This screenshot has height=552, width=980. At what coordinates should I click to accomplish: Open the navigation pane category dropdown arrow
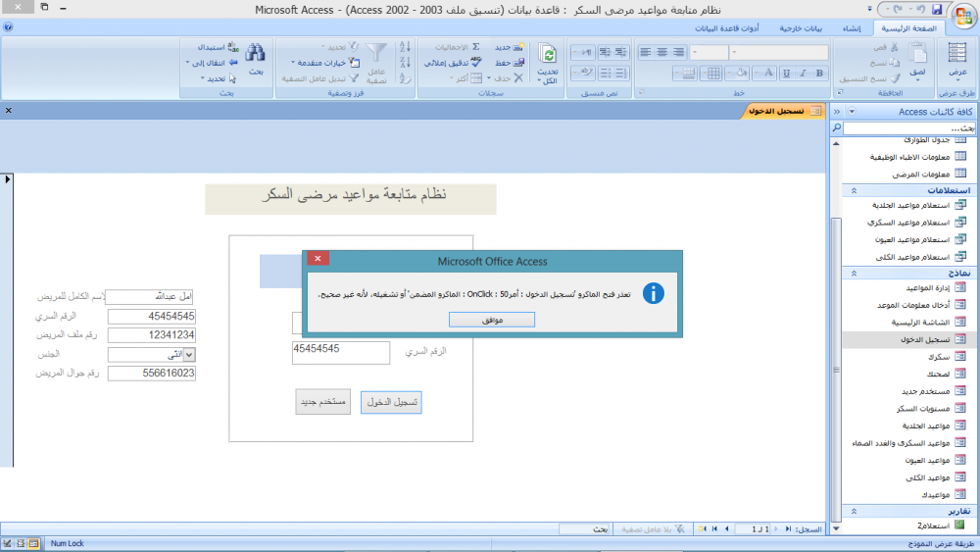click(x=852, y=111)
